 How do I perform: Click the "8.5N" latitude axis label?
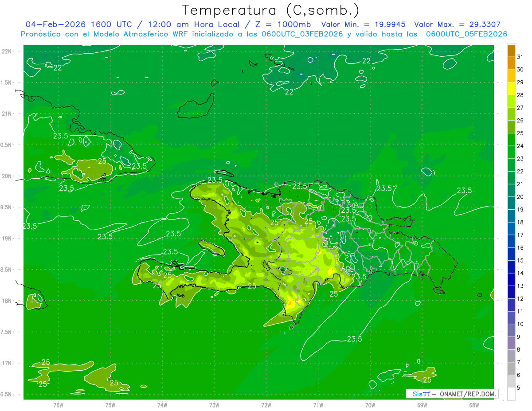click(x=7, y=270)
